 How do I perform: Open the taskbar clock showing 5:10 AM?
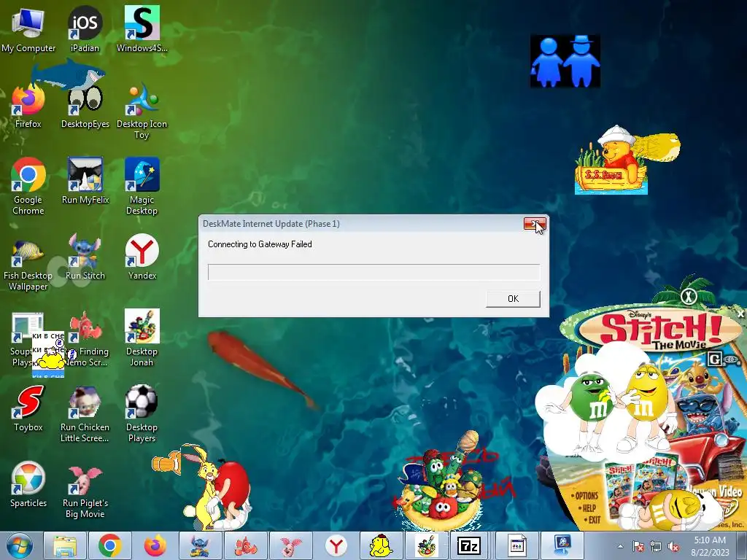coord(710,546)
